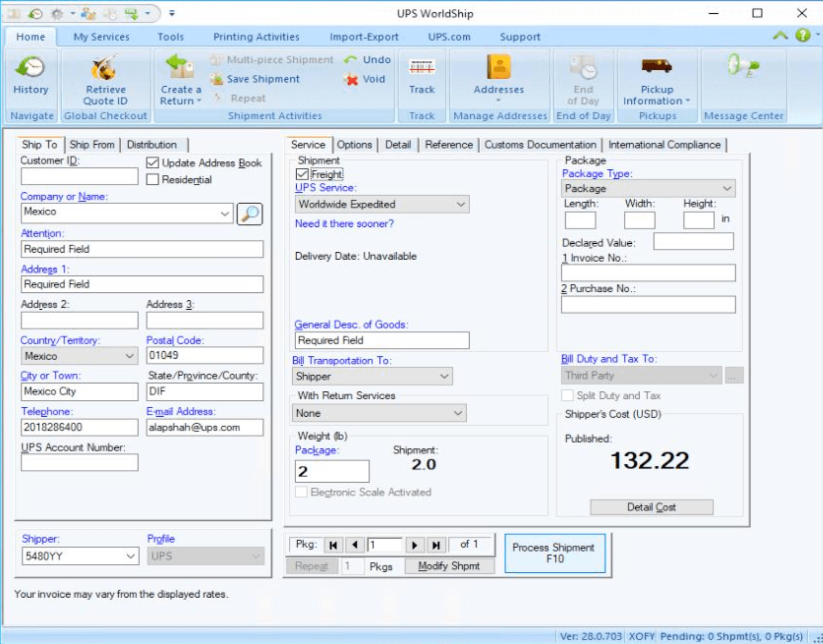
Task: Click the Modify Shpmt button
Action: click(449, 566)
